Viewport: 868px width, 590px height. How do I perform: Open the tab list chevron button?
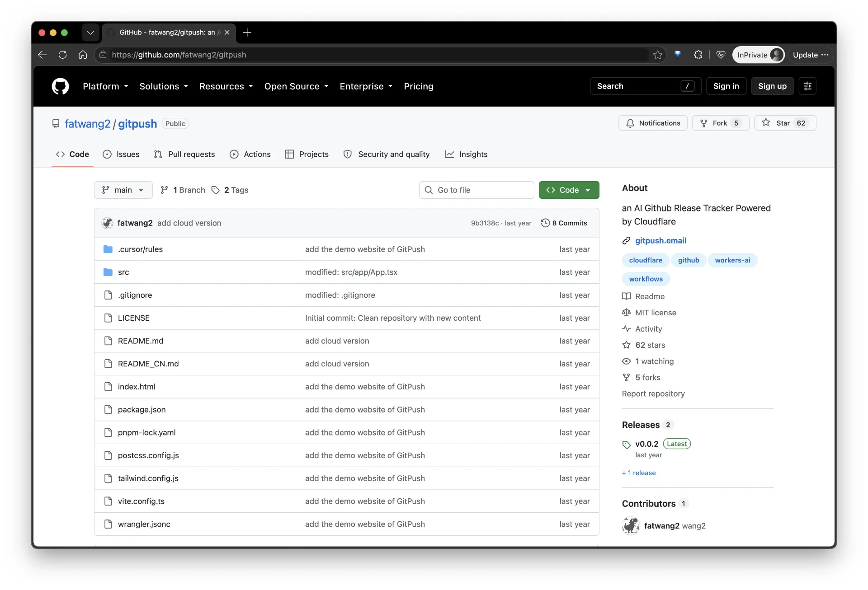pyautogui.click(x=90, y=33)
